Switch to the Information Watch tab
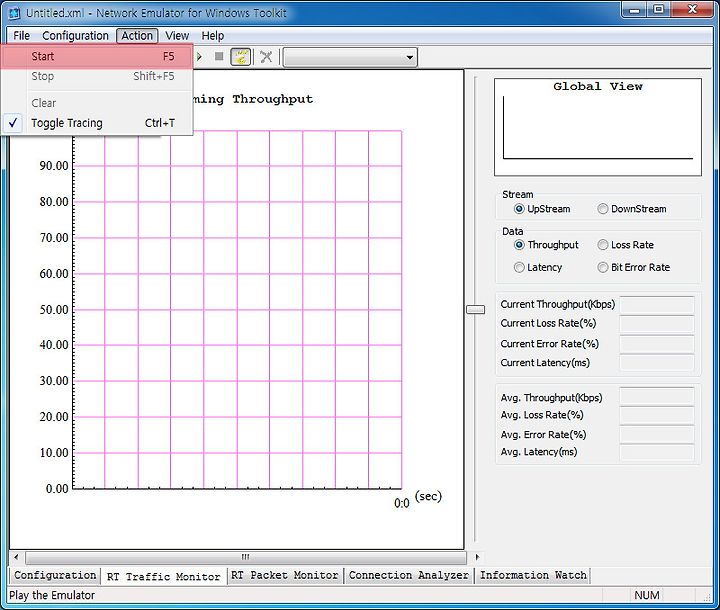The image size is (720, 610). coord(533,575)
